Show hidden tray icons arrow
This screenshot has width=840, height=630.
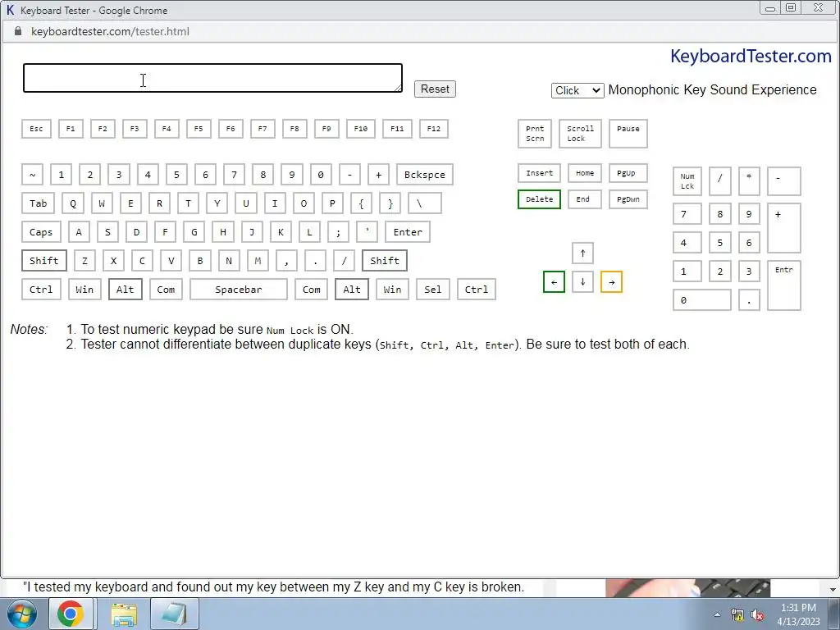click(x=717, y=615)
